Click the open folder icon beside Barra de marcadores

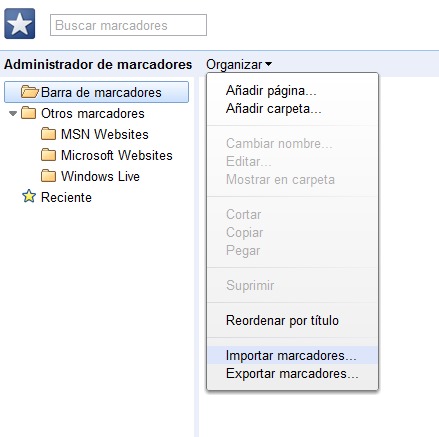coord(29,92)
